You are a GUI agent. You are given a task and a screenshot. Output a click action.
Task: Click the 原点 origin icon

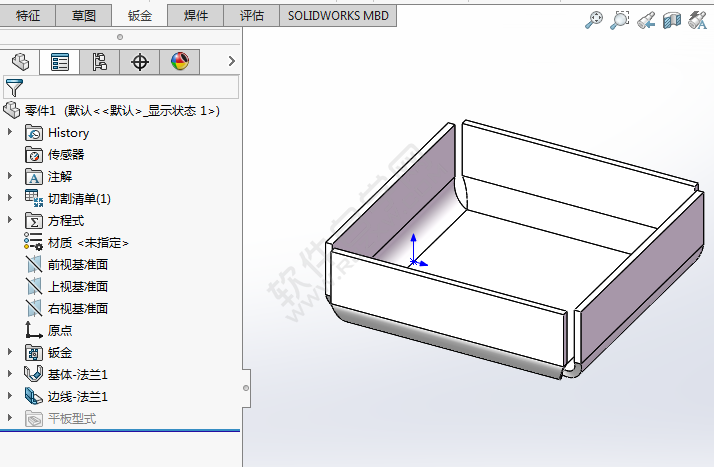34,330
